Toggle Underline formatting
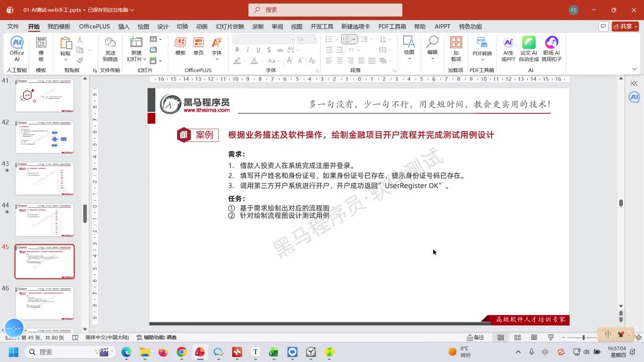 [x=258, y=50]
